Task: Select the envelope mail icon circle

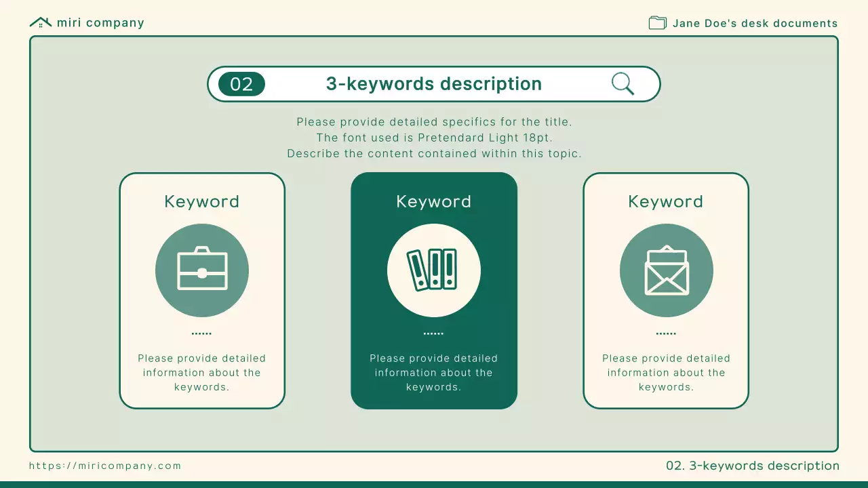Action: coord(667,270)
